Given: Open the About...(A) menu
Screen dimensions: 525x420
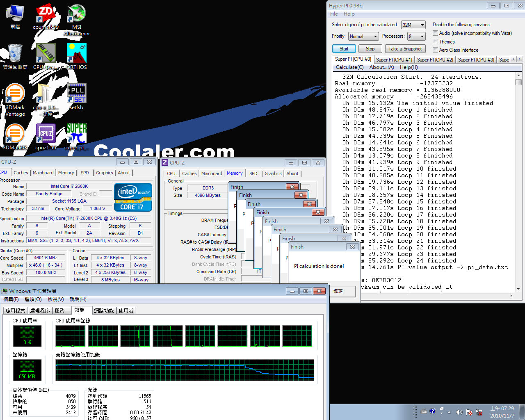Looking at the screenshot, I should tap(382, 67).
